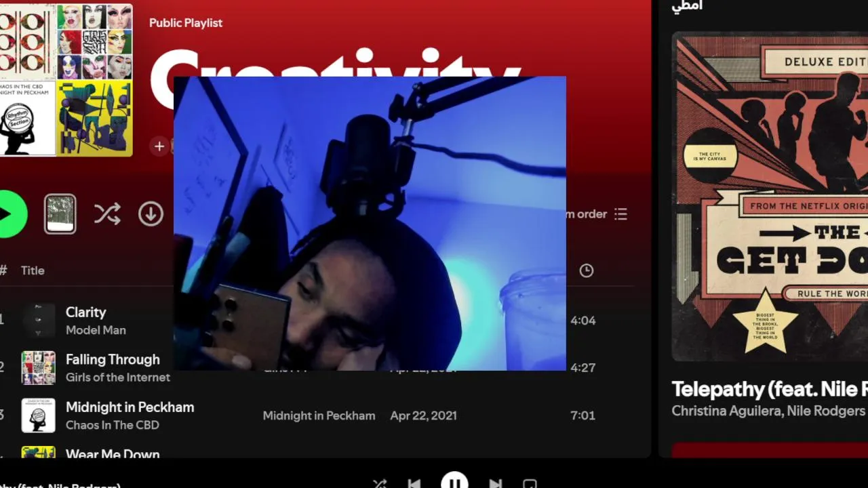Skip to previous track in player bar

coord(414,483)
